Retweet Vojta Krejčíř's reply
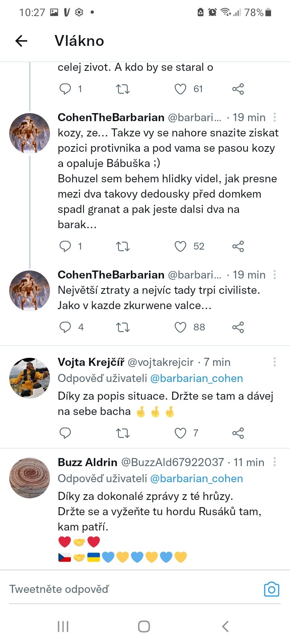 tap(123, 433)
